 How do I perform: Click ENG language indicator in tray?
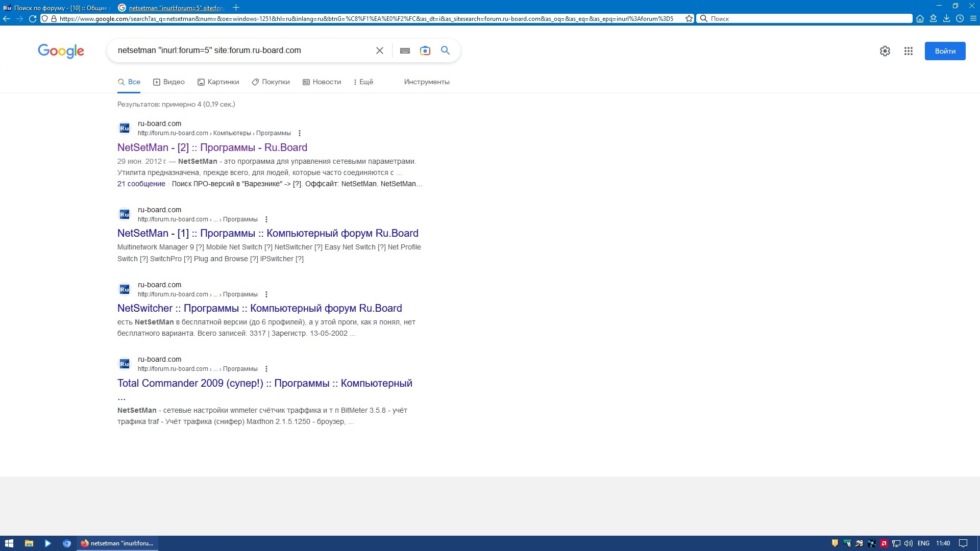pyautogui.click(x=923, y=543)
